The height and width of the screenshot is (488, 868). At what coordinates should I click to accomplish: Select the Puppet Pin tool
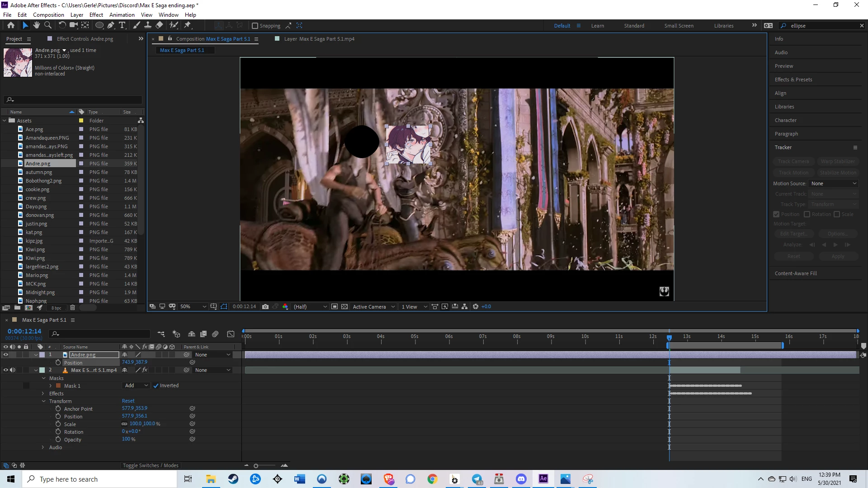click(x=188, y=25)
